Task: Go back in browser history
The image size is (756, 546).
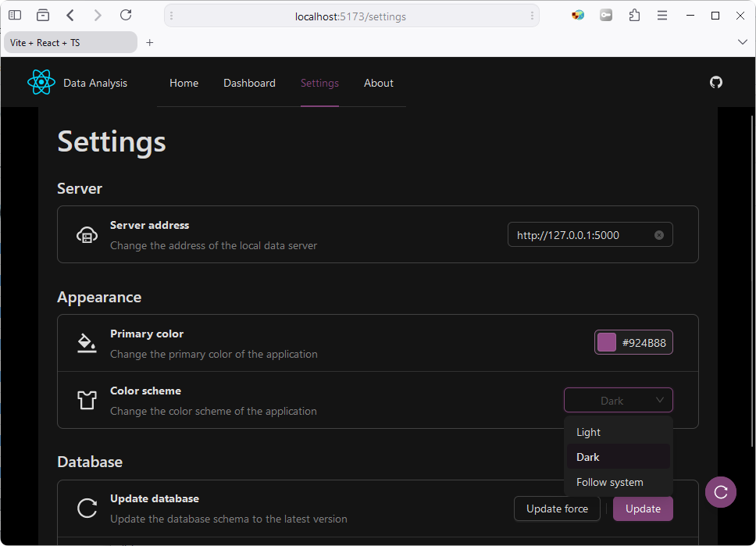Action: [x=70, y=16]
